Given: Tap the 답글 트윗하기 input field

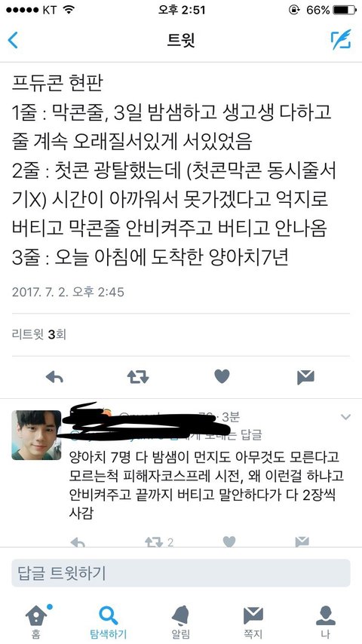Looking at the screenshot, I should click(181, 573).
